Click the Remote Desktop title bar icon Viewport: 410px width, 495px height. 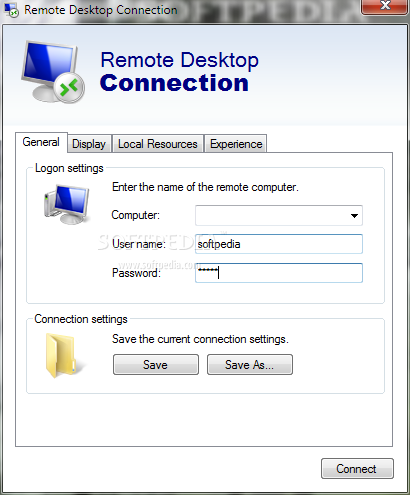[12, 10]
